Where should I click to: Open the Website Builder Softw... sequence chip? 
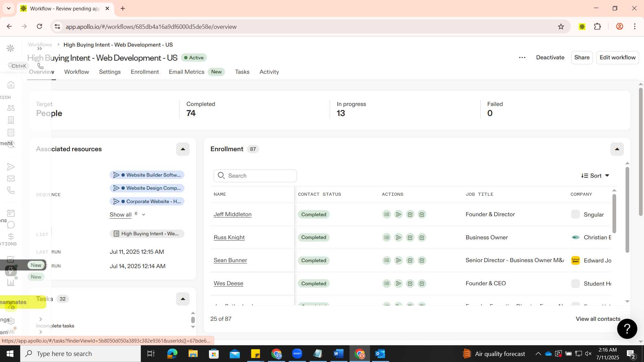[147, 175]
